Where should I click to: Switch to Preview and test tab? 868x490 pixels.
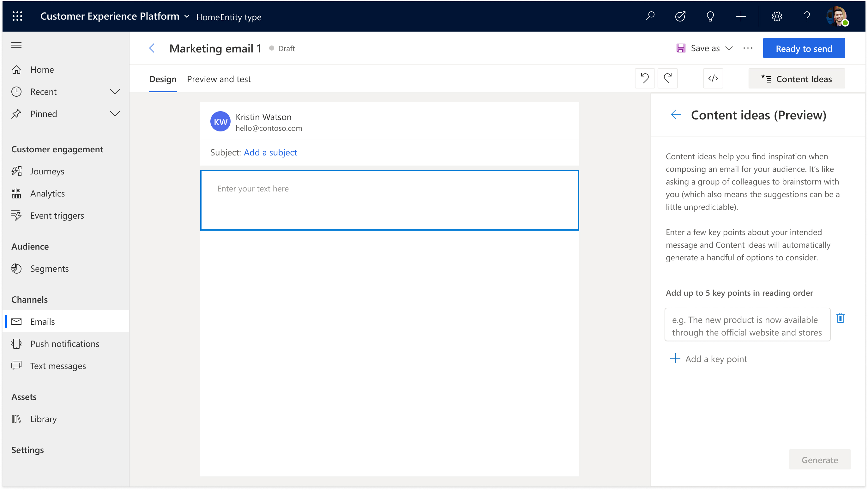point(220,79)
